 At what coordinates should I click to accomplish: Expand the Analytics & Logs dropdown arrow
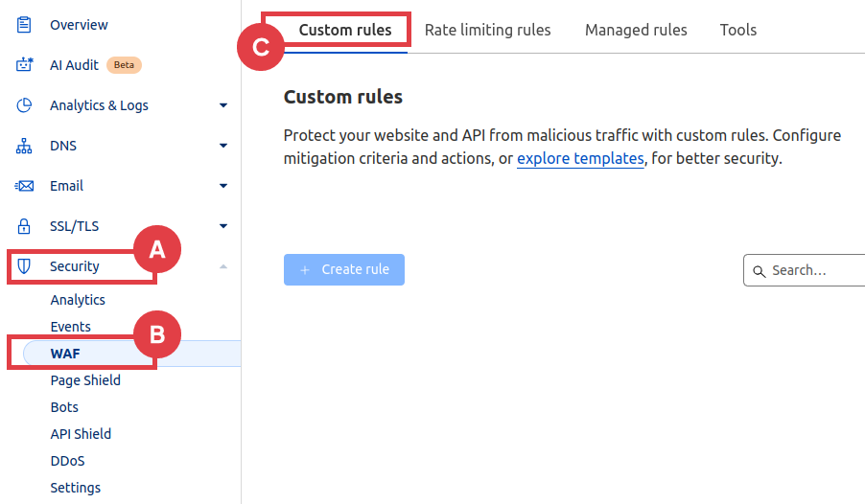tap(223, 105)
